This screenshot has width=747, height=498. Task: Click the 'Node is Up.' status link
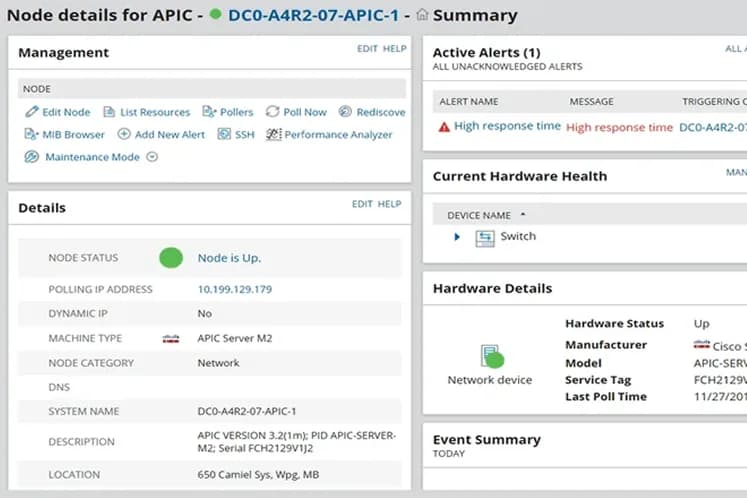(229, 258)
